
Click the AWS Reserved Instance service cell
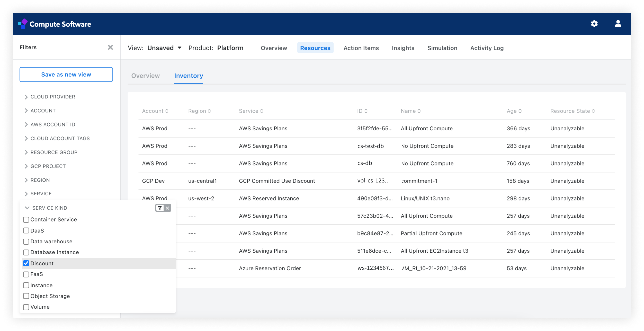[269, 198]
